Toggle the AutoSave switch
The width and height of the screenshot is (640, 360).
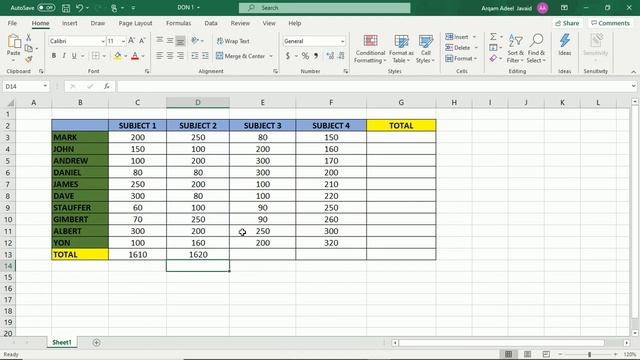click(46, 8)
